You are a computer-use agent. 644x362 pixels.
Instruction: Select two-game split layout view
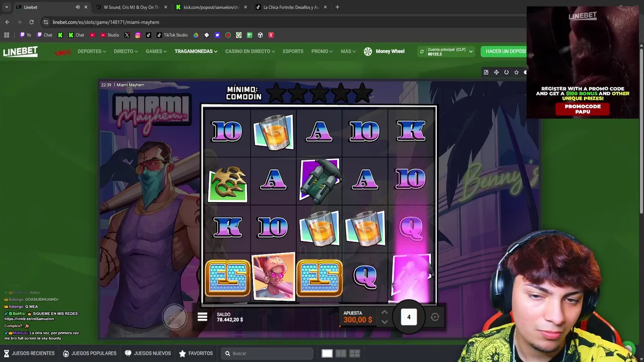tap(341, 353)
